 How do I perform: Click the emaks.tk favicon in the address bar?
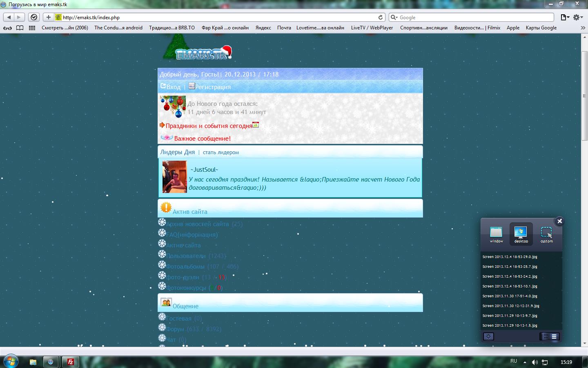[58, 17]
